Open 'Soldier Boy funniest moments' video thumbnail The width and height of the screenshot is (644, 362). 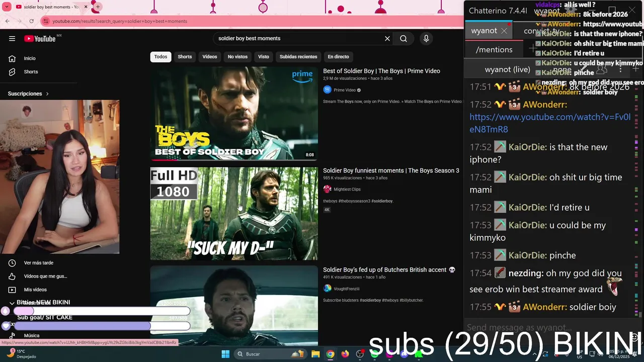pos(234,214)
